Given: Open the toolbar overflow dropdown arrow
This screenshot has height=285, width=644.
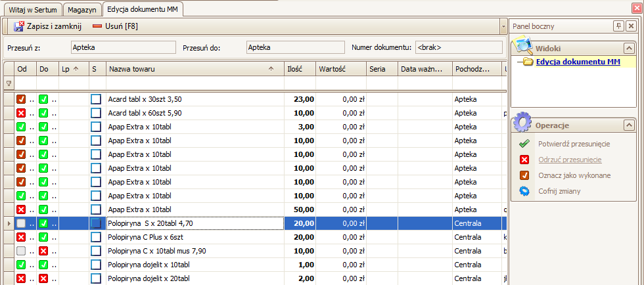Looking at the screenshot, I should click(503, 27).
